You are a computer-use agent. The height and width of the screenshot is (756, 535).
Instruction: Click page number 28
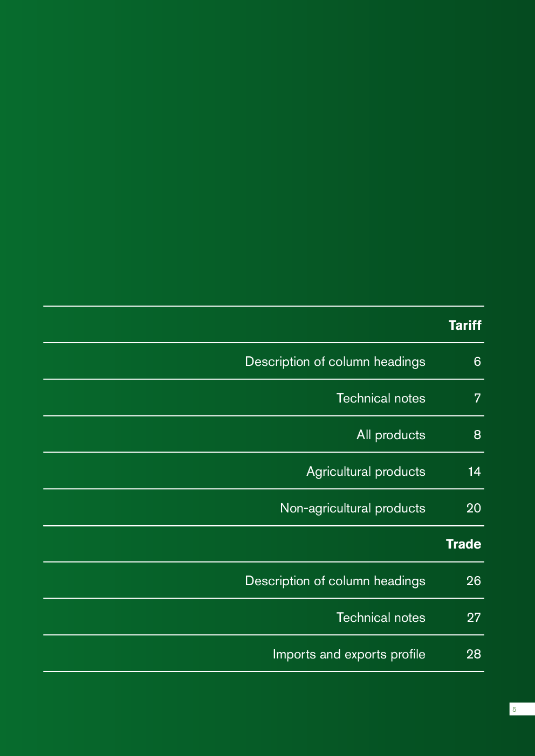474,654
